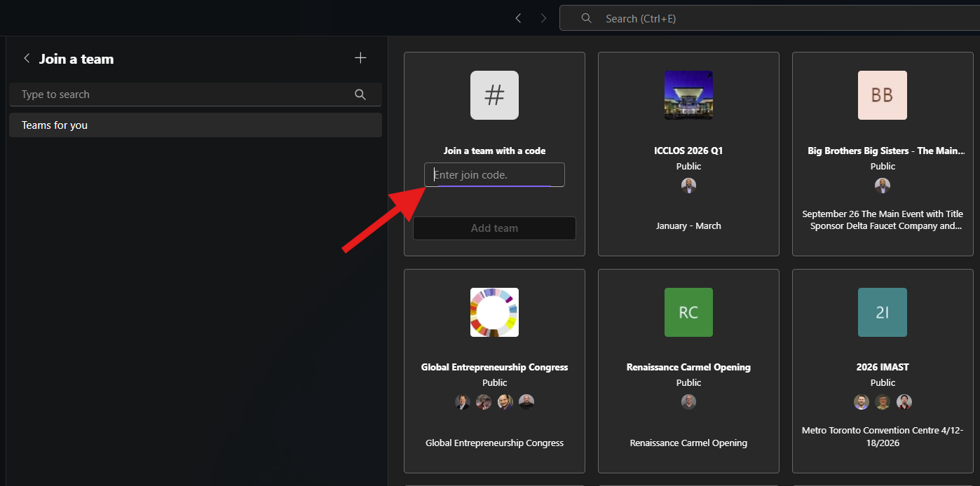Open the Big Brothers Big Sisters team title
The width and height of the screenshot is (980, 486).
[886, 151]
